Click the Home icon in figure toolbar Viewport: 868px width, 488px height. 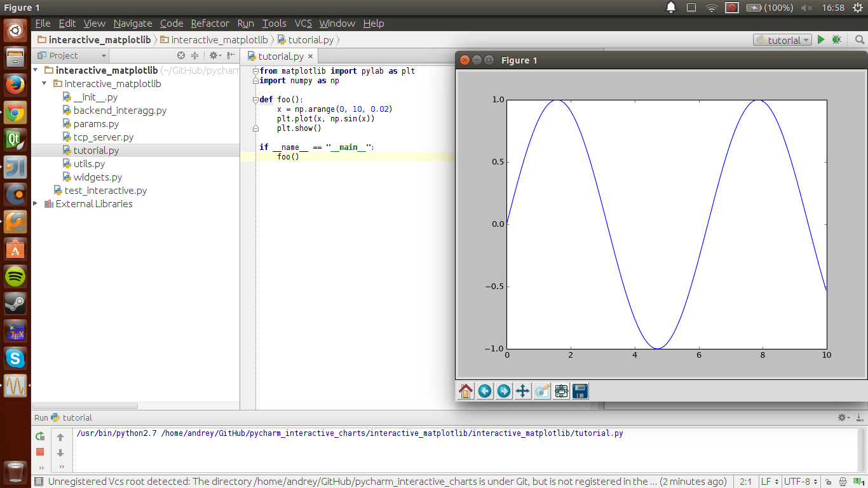(466, 391)
